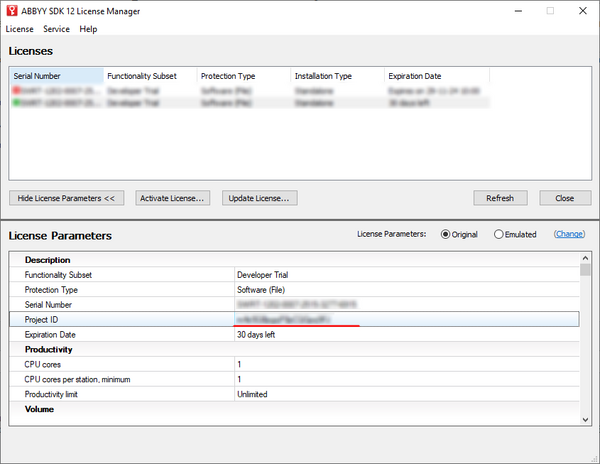Sort by Serial Number column header
This screenshot has width=600, height=464.
[x=56, y=76]
